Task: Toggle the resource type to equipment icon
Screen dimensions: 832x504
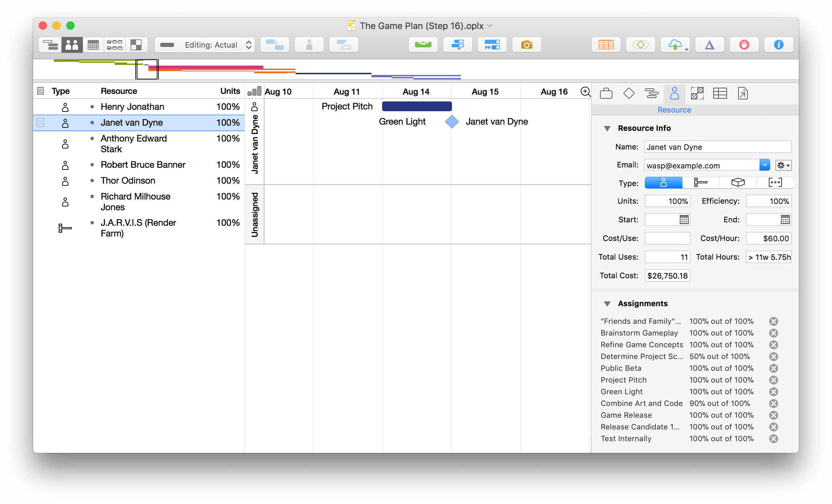Action: click(699, 183)
